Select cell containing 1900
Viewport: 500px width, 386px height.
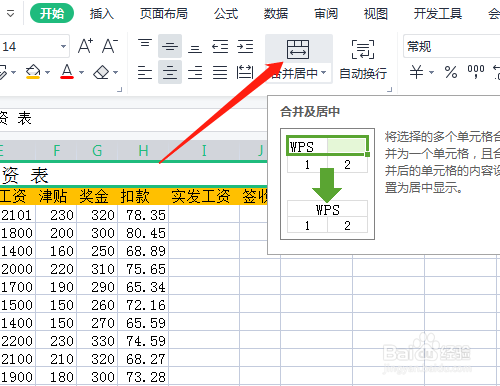[x=17, y=377]
